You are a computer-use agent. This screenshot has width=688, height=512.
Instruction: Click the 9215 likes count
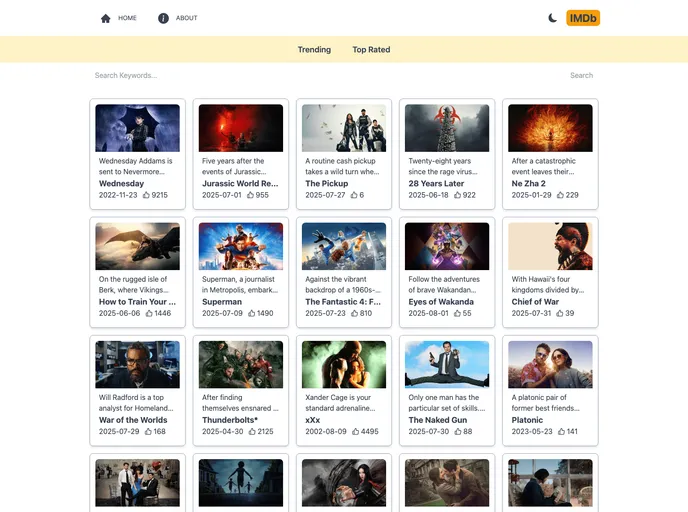(x=160, y=195)
